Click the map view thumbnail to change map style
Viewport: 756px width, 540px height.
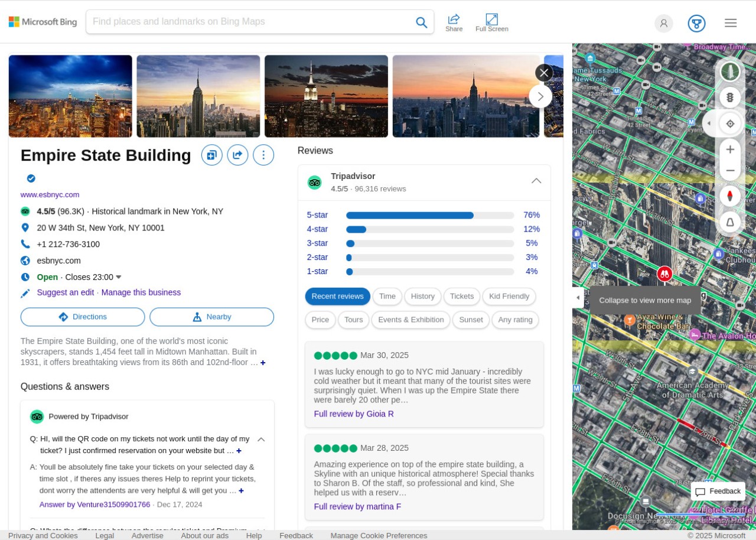(x=730, y=71)
